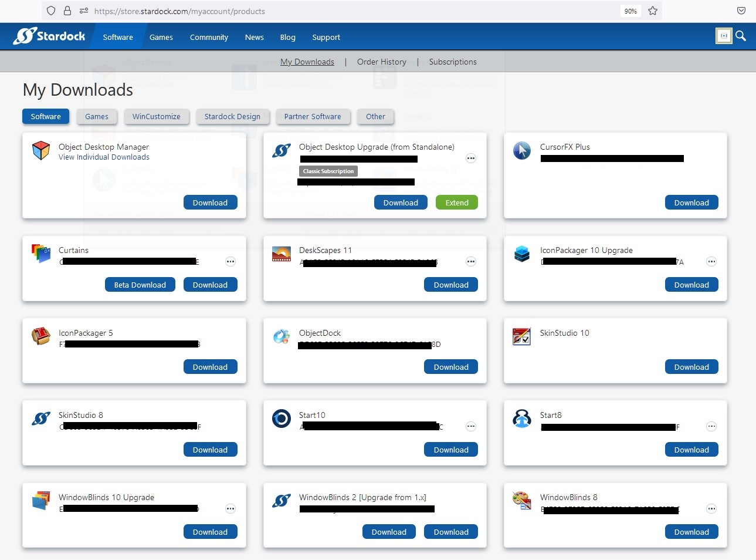
Task: Click the IconPackager 5 box icon
Action: 41,336
